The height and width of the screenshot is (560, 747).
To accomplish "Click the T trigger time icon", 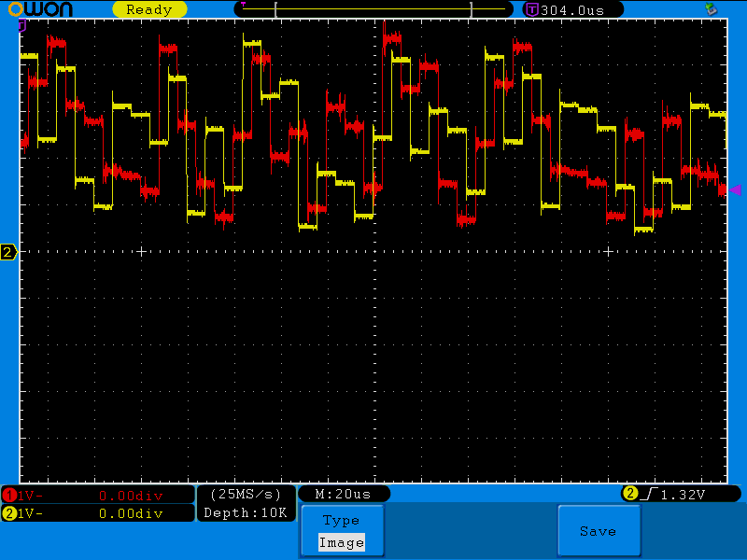I will click(529, 8).
